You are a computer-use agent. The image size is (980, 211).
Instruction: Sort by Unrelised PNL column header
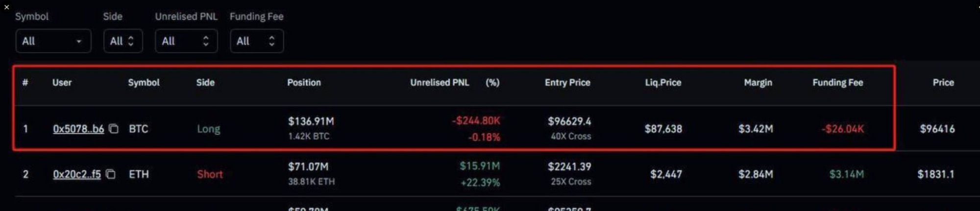[x=440, y=83]
